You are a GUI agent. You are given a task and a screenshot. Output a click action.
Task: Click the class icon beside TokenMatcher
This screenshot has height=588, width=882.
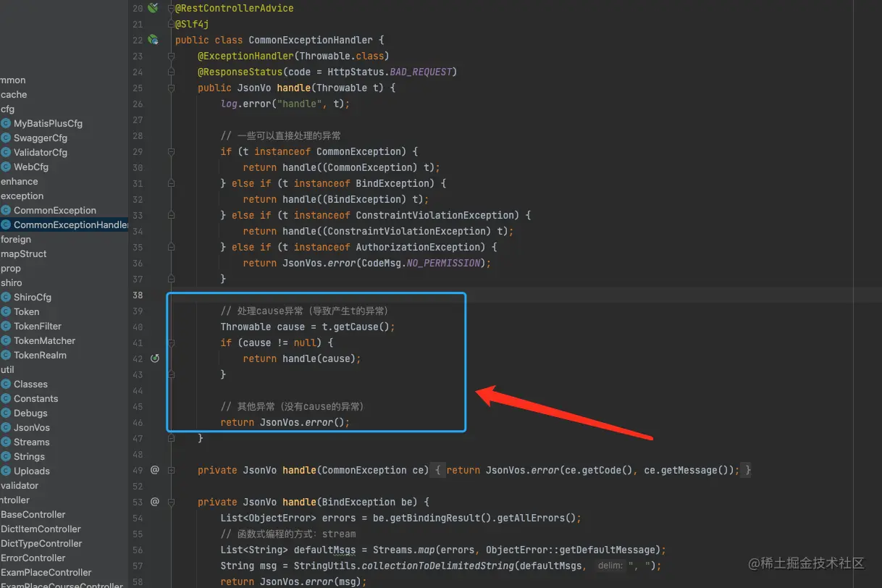click(6, 340)
